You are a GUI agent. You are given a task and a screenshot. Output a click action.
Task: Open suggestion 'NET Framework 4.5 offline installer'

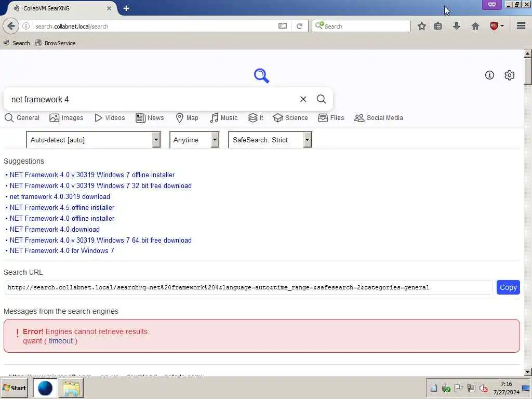pyautogui.click(x=62, y=207)
